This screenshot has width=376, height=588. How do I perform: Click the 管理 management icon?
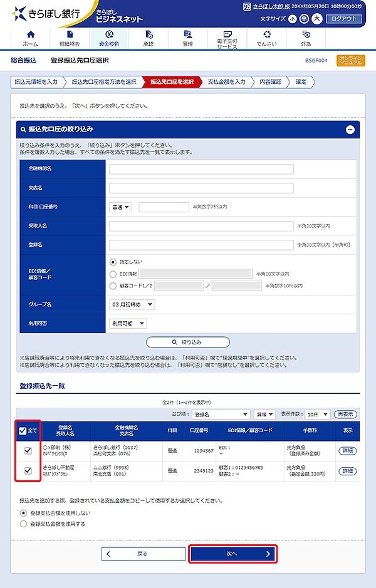[x=187, y=34]
